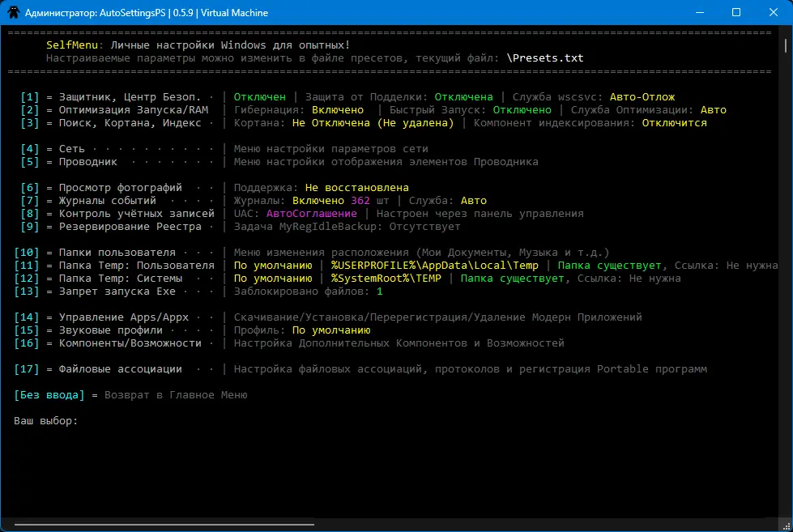The image size is (793, 532).
Task: Click menu number [9] Резервирование Реестра
Action: [x=29, y=227]
